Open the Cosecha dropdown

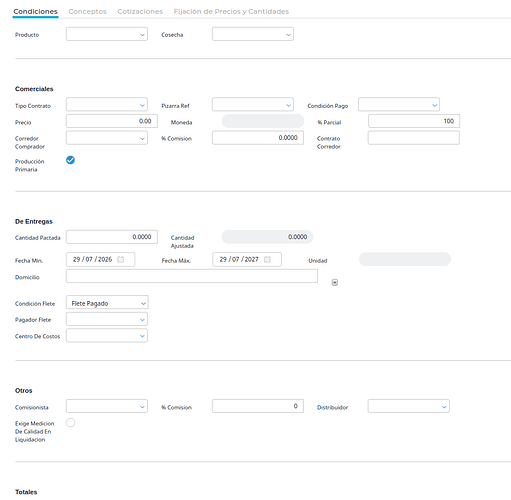253,34
